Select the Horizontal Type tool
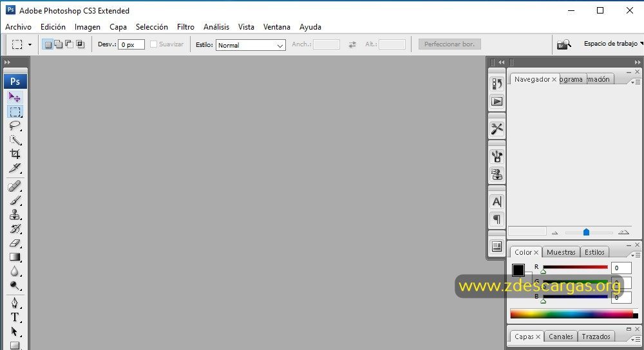Viewport: 644px width, 350px height. tap(15, 317)
